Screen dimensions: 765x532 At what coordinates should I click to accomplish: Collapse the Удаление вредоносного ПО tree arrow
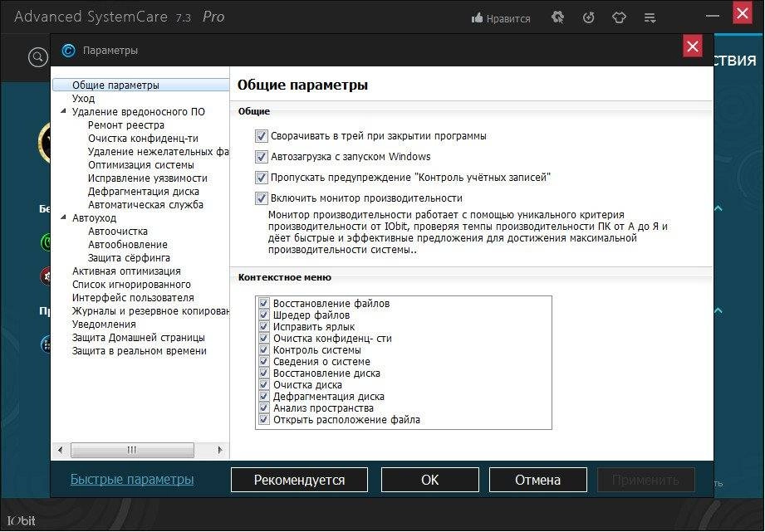pos(63,112)
